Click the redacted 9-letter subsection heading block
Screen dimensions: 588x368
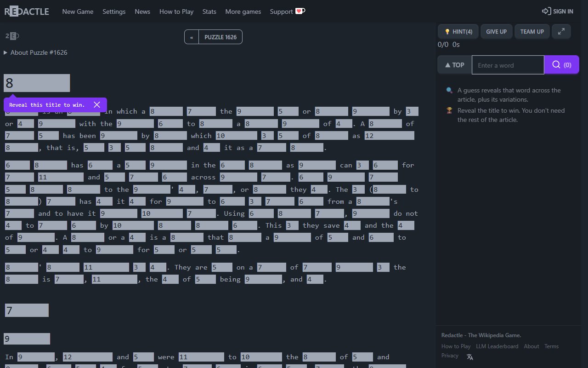pos(27,339)
